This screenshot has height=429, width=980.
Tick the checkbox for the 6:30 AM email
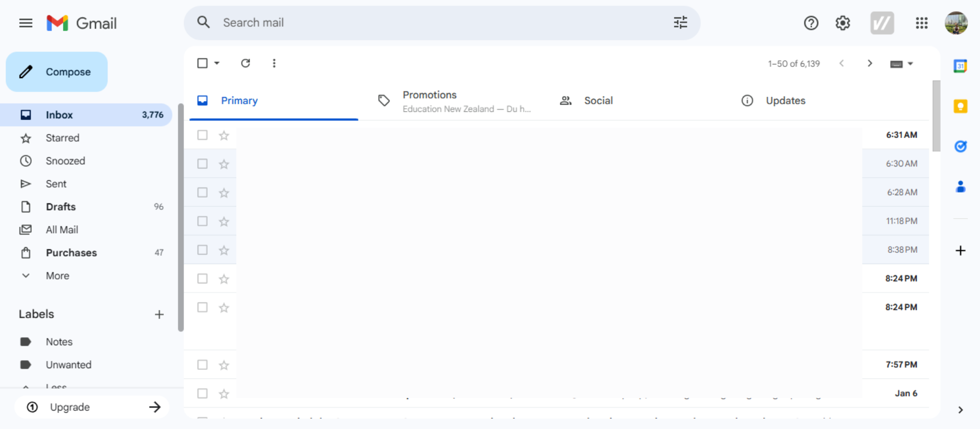pyautogui.click(x=203, y=164)
